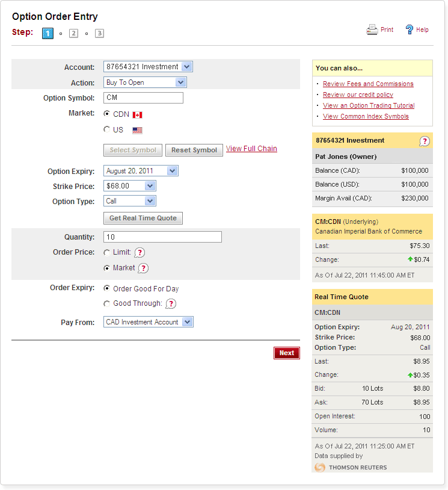Focus the Quantity input field
The width and height of the screenshot is (448, 490).
point(162,237)
